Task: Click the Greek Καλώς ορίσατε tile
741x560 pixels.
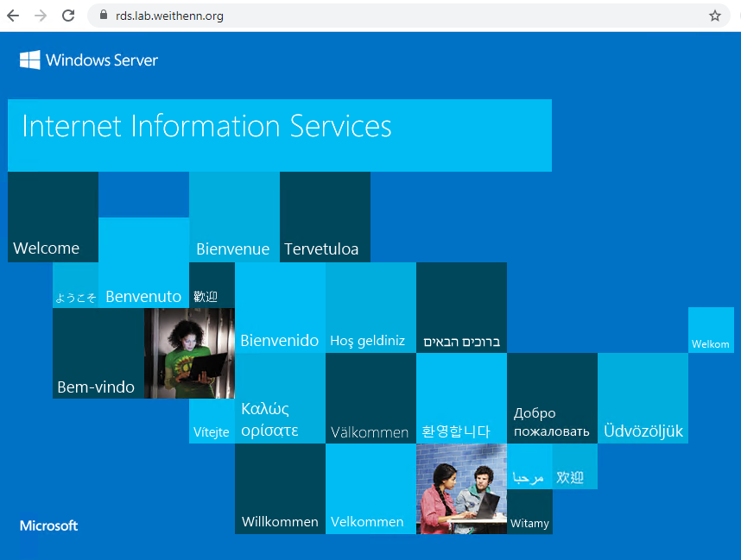Action: pyautogui.click(x=280, y=398)
